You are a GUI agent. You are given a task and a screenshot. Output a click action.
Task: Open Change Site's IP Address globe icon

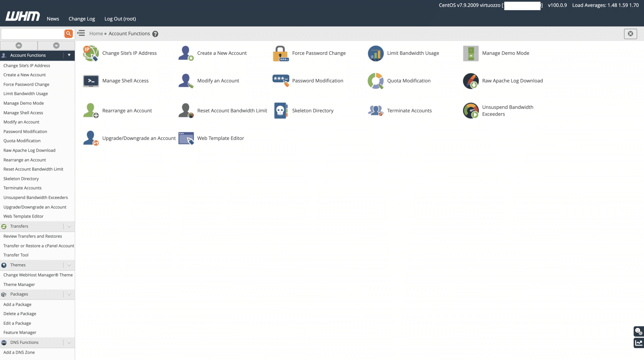(91, 53)
